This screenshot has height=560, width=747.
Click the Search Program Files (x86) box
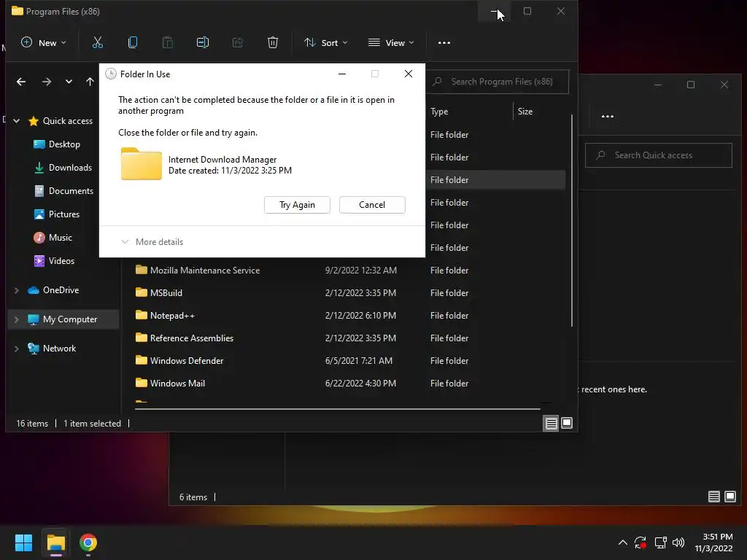pos(498,82)
